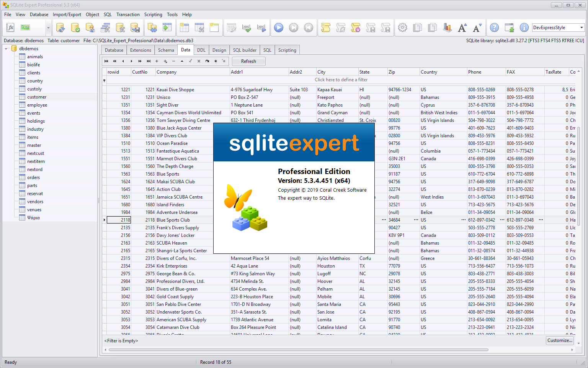Screen dimensions: 588x368
Task: Click the database with green checkmark icon
Action: coord(75,28)
